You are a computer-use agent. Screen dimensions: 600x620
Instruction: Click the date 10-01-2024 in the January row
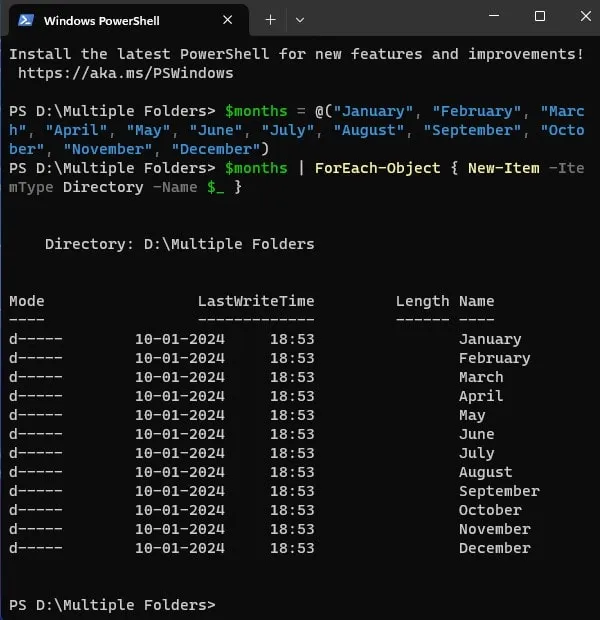pyautogui.click(x=180, y=339)
